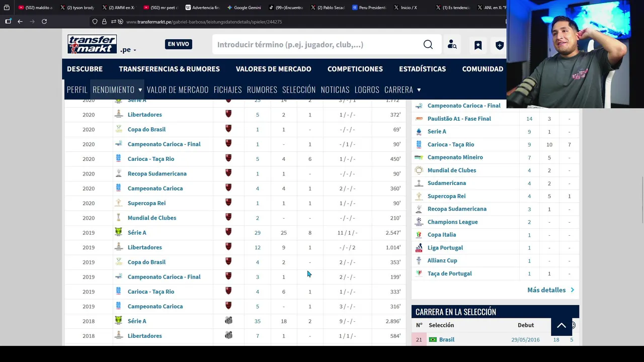Screen dimensions: 644x362
Task: Switch to the Google Gemini browser tab
Action: [x=245, y=8]
